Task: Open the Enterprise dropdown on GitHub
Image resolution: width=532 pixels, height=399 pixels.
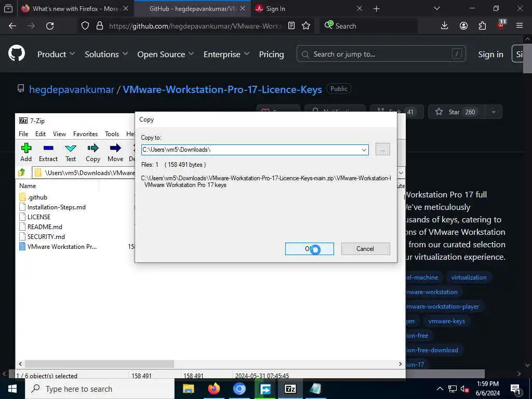Action: 227,54
